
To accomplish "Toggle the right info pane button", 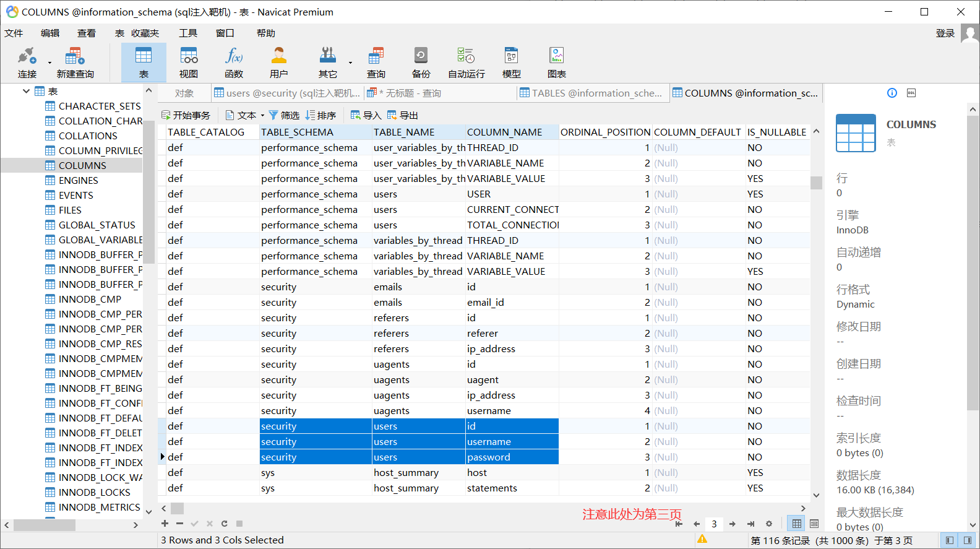I will coord(967,540).
